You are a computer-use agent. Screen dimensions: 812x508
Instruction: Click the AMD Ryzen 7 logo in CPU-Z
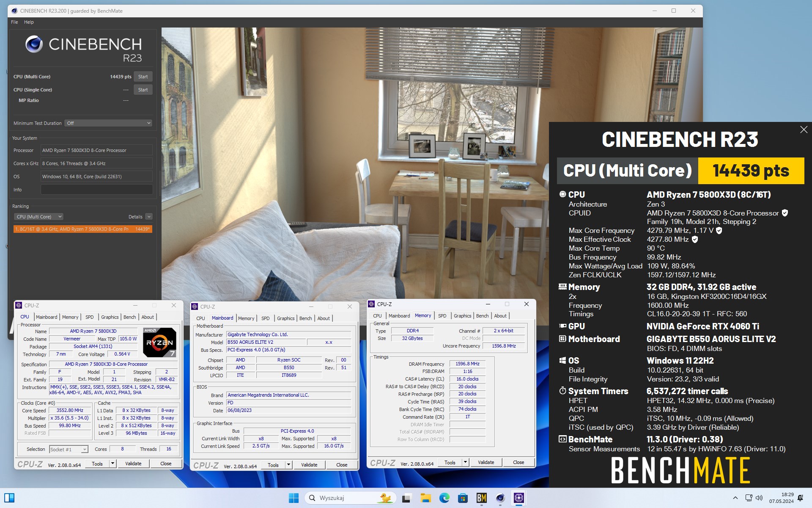tap(159, 342)
